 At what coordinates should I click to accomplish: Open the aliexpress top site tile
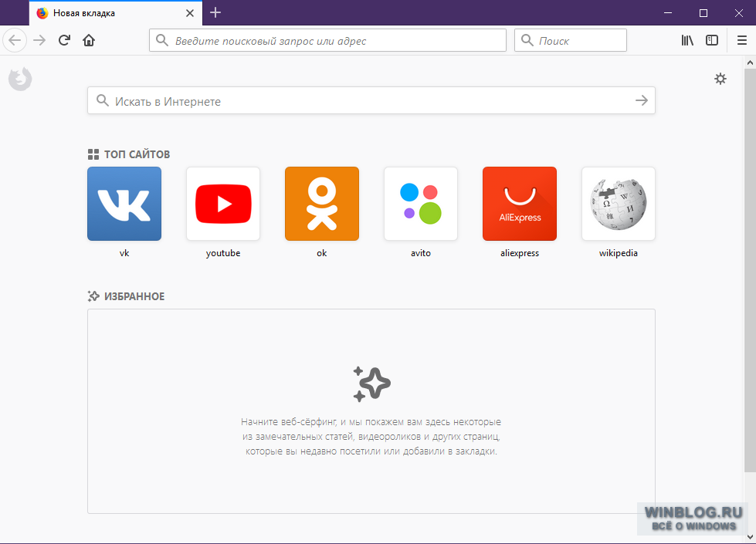coord(520,204)
